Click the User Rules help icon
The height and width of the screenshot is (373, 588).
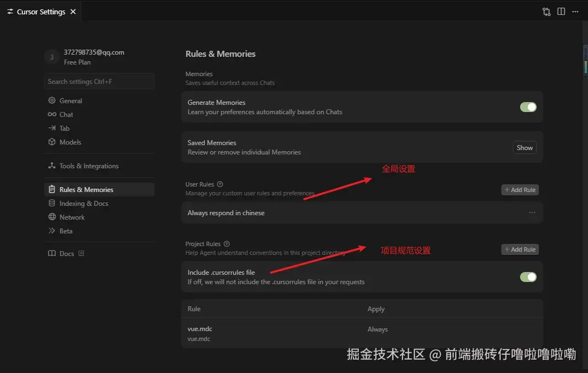click(x=220, y=184)
